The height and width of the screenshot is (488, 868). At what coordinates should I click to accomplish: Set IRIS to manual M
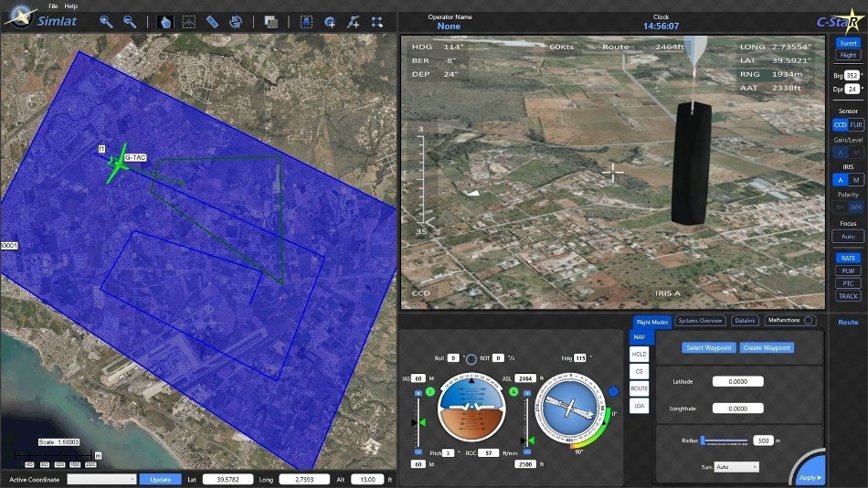click(856, 180)
